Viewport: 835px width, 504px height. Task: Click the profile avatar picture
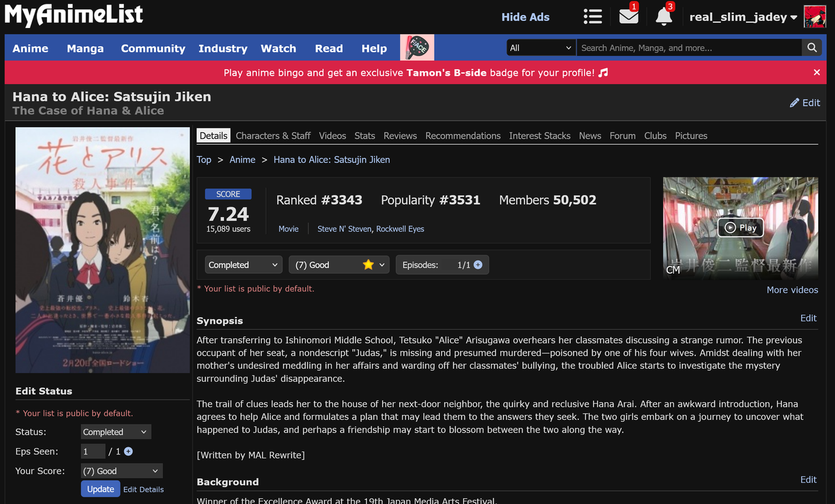click(815, 17)
